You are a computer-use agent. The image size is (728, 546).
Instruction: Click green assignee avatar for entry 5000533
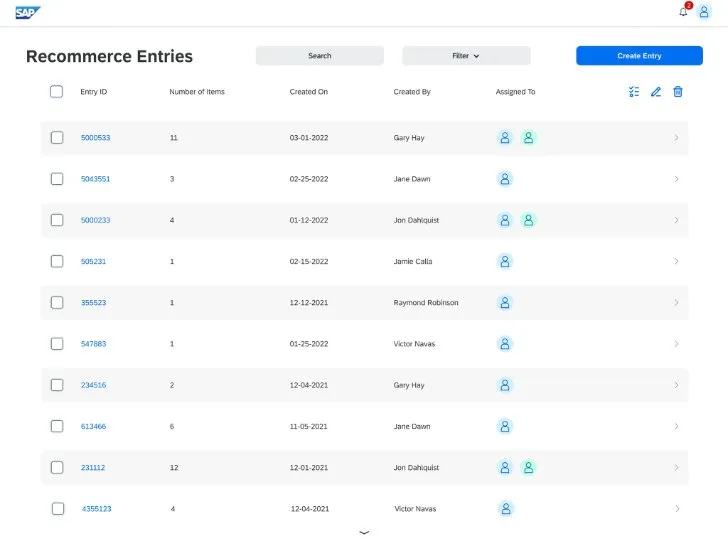(529, 138)
